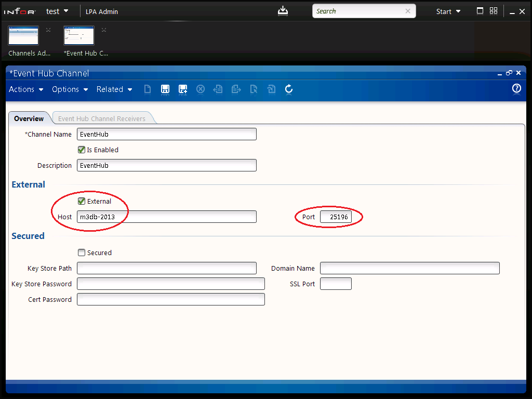Screen dimensions: 532x399
Task: Select the Channels Admin window thumbnail
Action: pyautogui.click(x=23, y=36)
